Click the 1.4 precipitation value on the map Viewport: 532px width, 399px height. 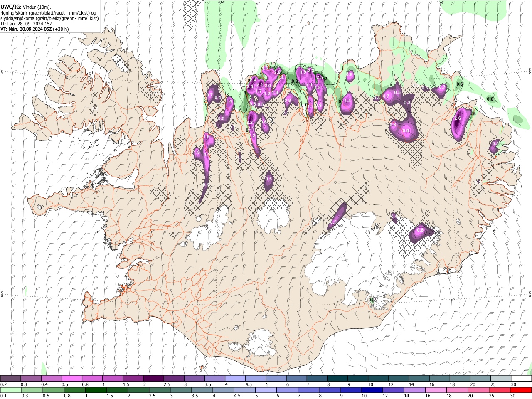coord(348,101)
